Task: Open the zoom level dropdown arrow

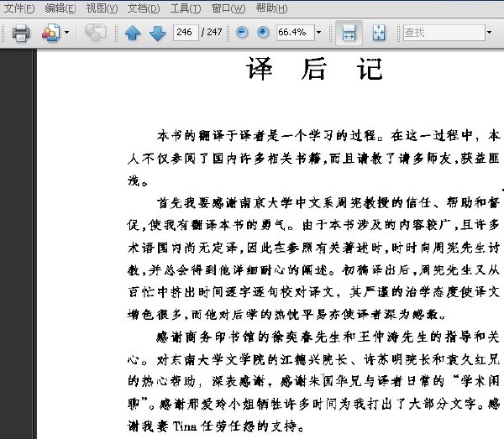Action: [x=318, y=33]
